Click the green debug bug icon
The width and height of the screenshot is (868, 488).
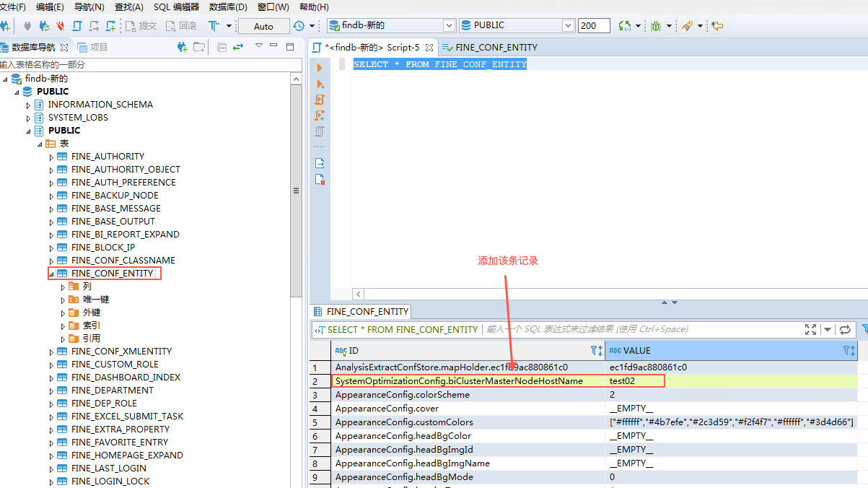coord(655,26)
